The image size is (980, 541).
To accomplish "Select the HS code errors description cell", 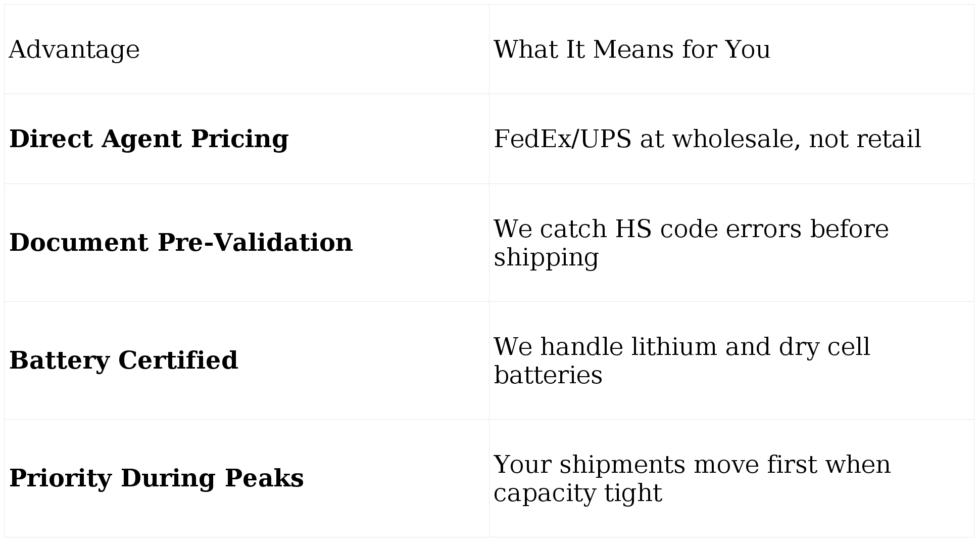I will pyautogui.click(x=691, y=243).
